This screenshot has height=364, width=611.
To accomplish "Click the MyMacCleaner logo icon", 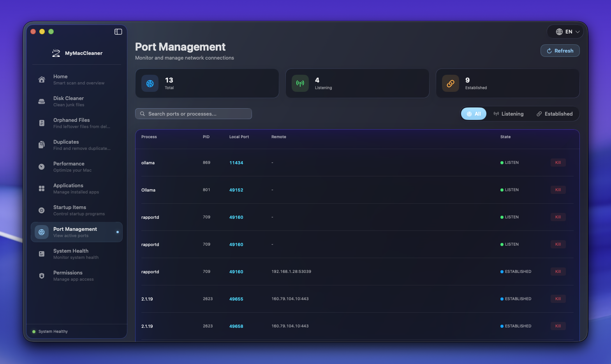I will [56, 53].
